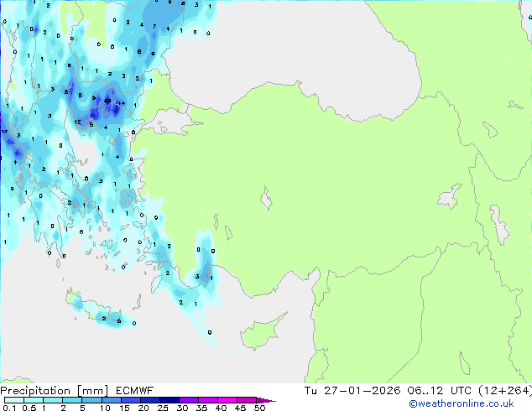Click the legend label "25"
The height and width of the screenshot is (411, 532).
(163, 408)
